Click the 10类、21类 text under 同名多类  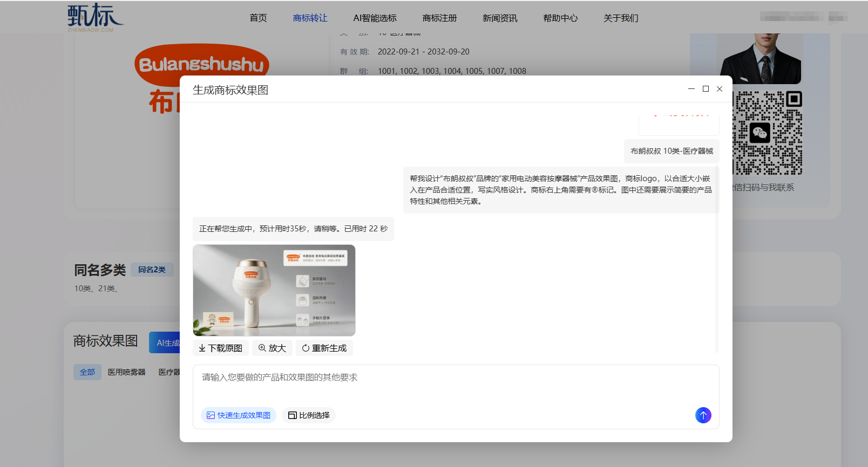(x=96, y=289)
